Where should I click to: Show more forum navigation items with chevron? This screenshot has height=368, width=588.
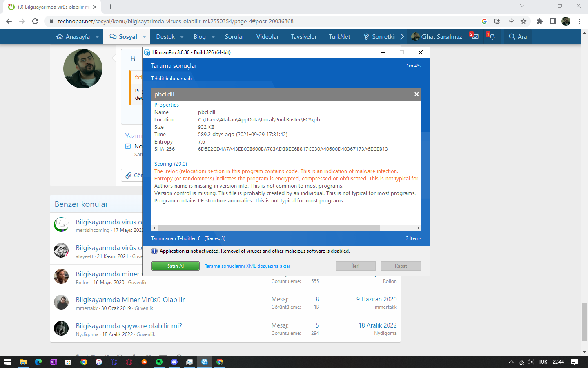(x=402, y=36)
